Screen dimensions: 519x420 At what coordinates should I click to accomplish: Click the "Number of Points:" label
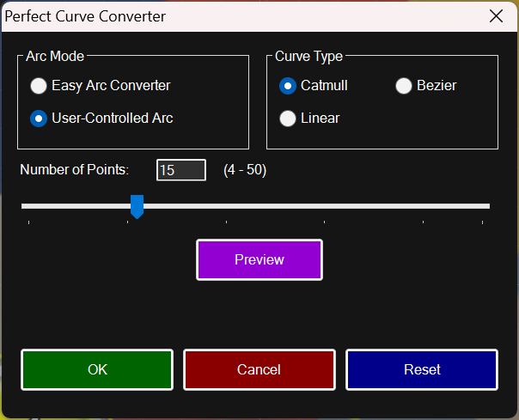click(75, 170)
